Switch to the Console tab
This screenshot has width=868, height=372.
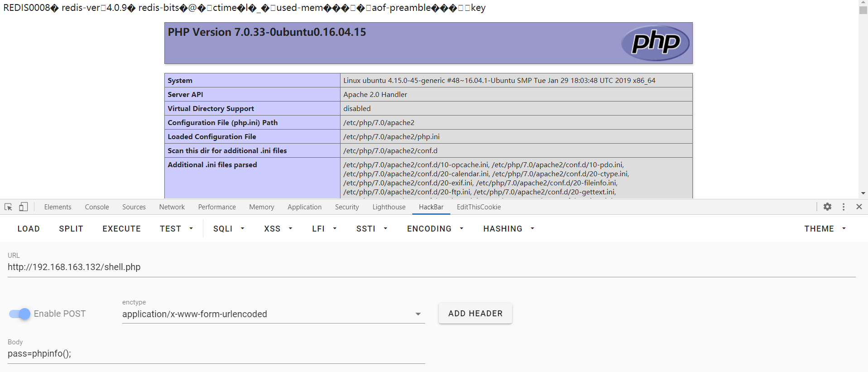97,207
